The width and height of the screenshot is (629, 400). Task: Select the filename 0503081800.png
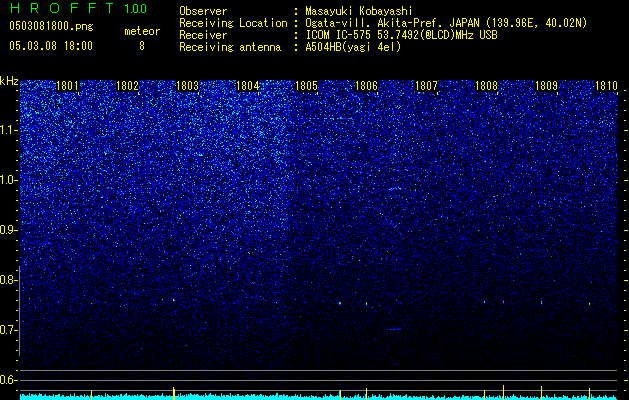(x=51, y=26)
